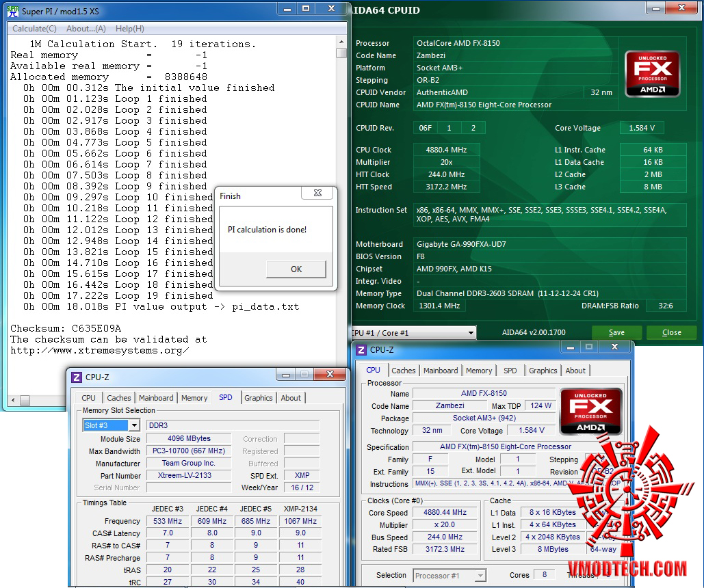
Task: Click the Super PI application icon in title bar
Action: 13,11
